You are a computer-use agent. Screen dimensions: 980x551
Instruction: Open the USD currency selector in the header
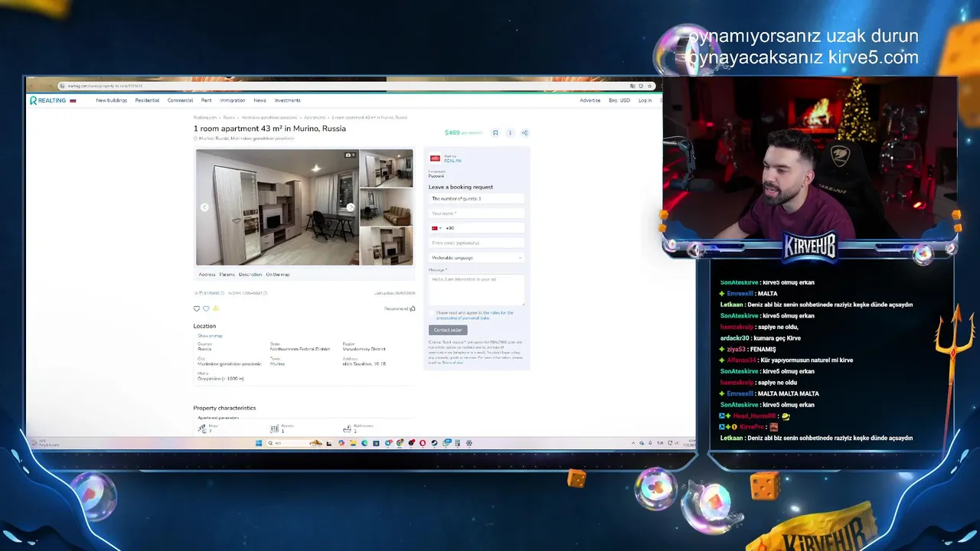coord(626,100)
